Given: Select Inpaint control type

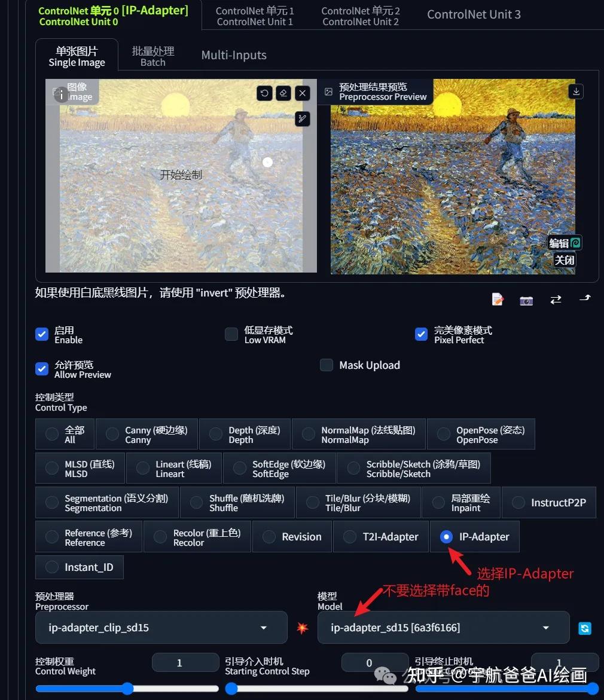Looking at the screenshot, I should point(461,503).
